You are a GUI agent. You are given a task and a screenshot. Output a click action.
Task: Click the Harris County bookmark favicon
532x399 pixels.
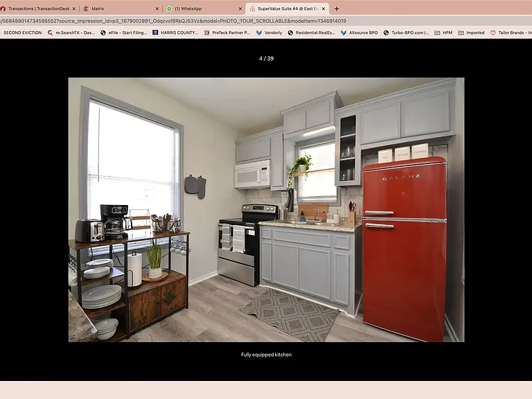[155, 33]
